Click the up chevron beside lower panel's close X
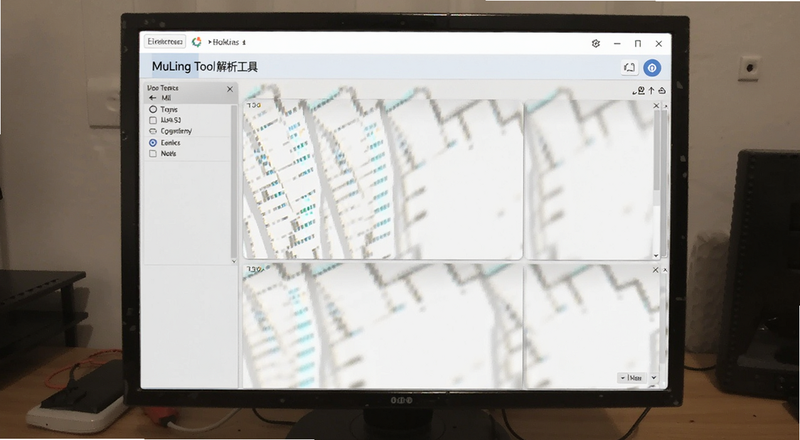Image resolution: width=800 pixels, height=440 pixels. 665,270
